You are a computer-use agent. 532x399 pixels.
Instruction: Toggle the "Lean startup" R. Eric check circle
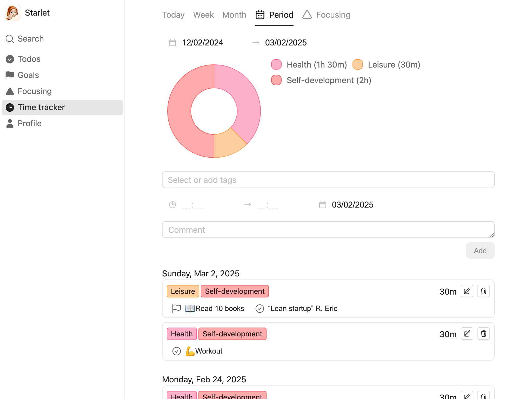[260, 309]
